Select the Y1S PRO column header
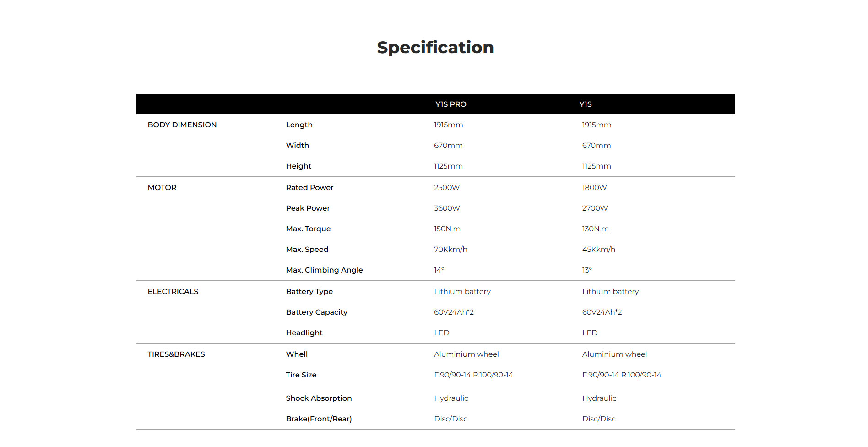The width and height of the screenshot is (868, 447). click(x=450, y=104)
